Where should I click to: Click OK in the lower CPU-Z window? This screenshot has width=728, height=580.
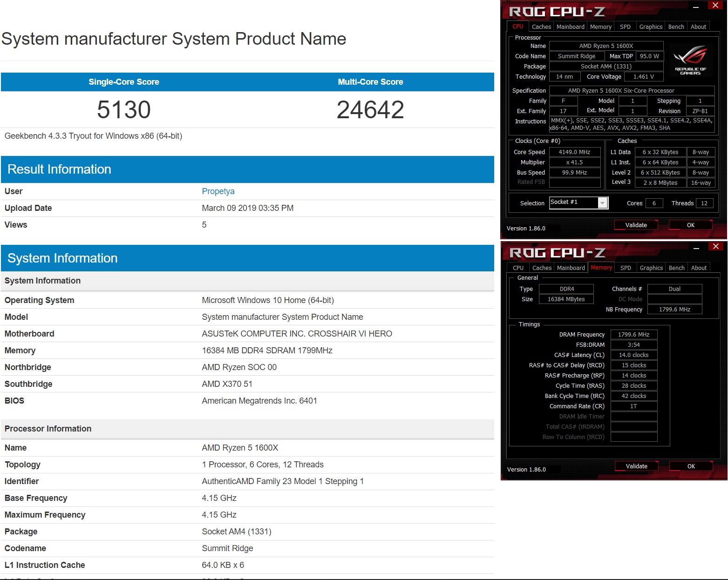click(x=691, y=466)
